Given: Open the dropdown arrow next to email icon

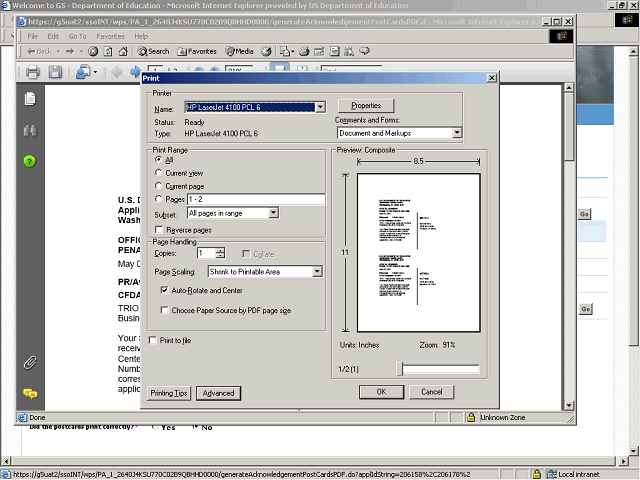Looking at the screenshot, I should point(95,72).
